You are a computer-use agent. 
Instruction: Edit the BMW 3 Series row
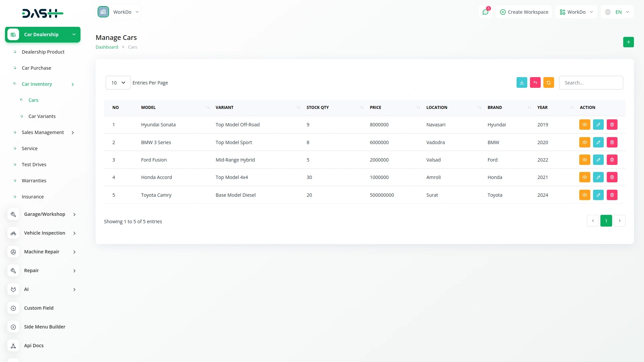coord(598,142)
